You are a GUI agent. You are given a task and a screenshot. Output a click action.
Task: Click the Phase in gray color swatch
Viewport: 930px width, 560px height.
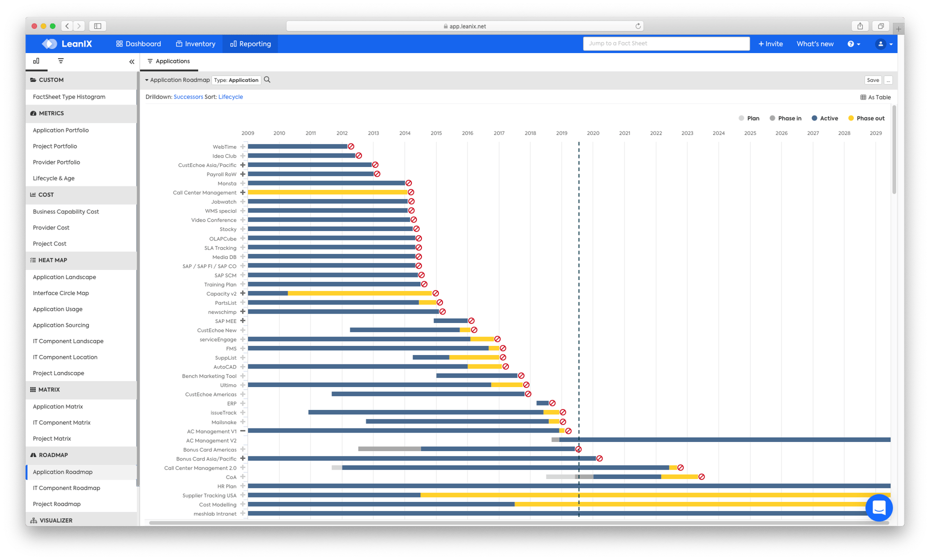click(x=772, y=118)
